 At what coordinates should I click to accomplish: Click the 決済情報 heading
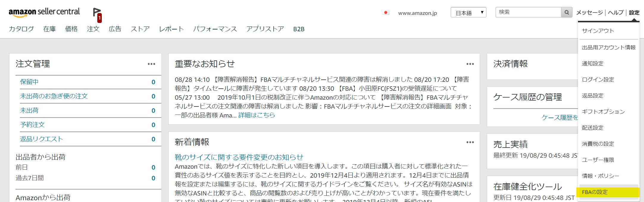coord(510,64)
